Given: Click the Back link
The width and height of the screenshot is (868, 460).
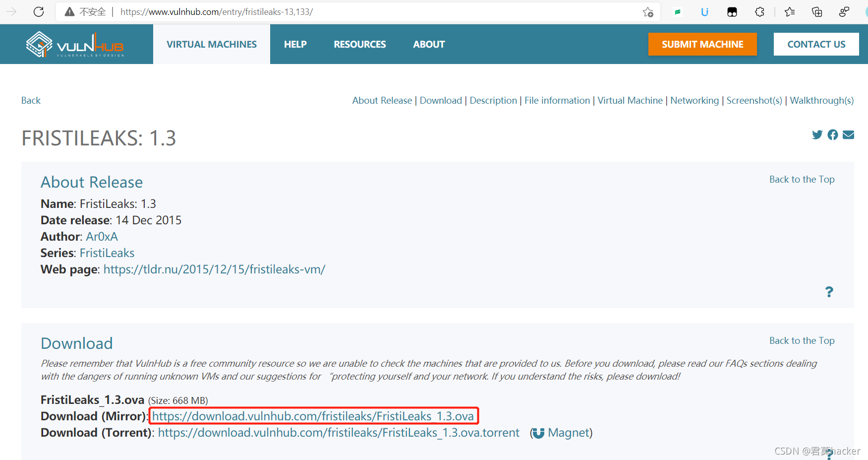Looking at the screenshot, I should point(31,100).
